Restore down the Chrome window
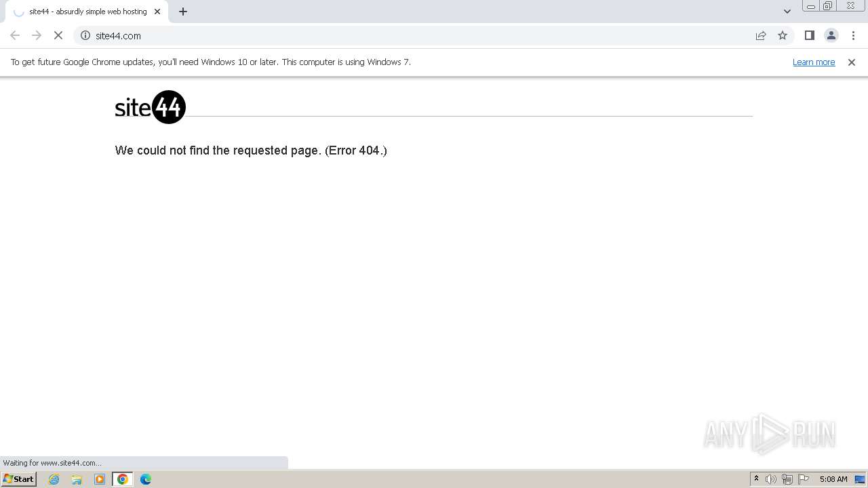 click(828, 6)
